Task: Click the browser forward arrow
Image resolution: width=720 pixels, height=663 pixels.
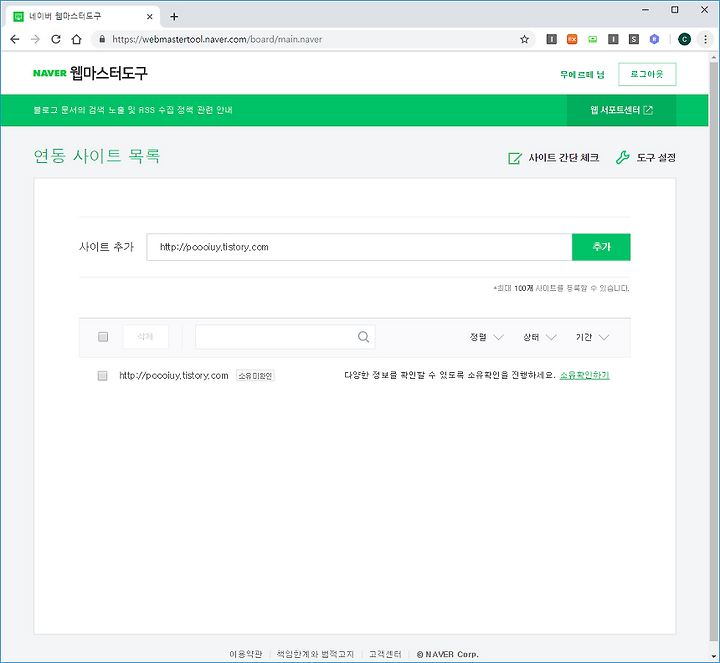Action: tap(35, 39)
